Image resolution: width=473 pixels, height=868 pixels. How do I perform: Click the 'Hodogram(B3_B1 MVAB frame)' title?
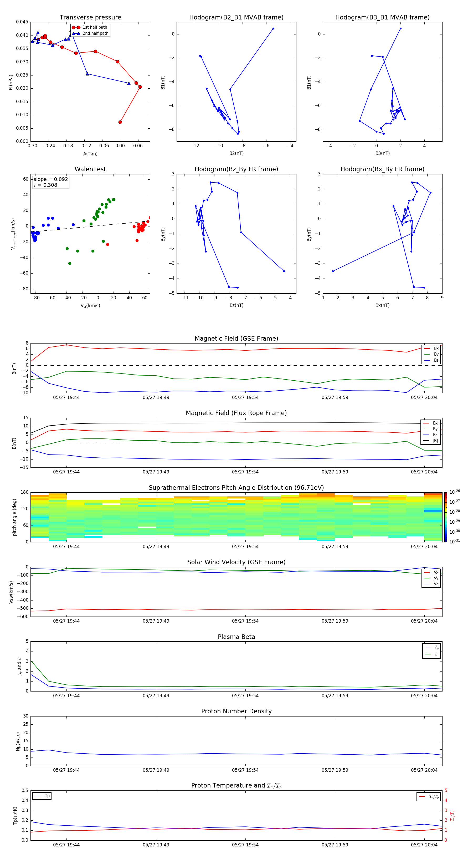382,18
